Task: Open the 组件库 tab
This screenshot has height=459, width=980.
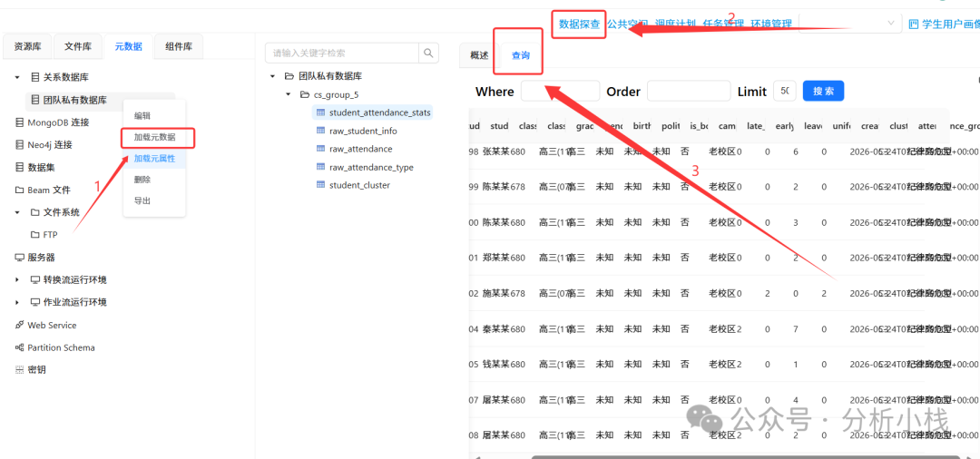Action: coord(179,46)
